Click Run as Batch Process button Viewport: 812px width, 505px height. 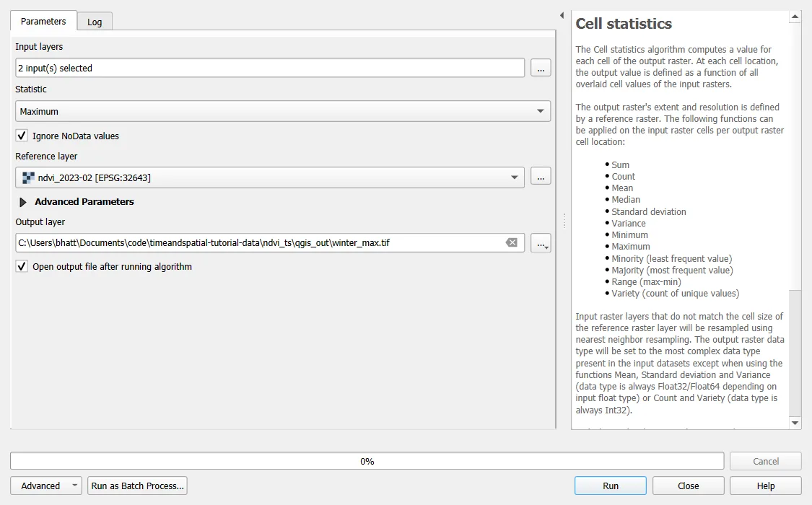(137, 486)
